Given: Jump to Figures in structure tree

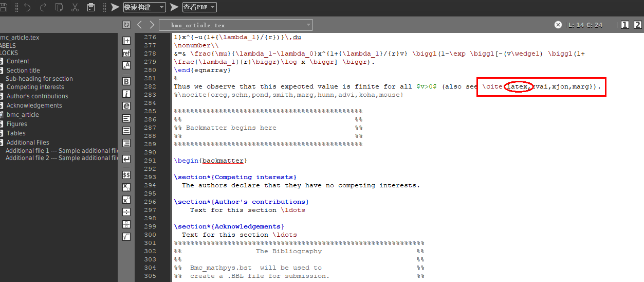Looking at the screenshot, I should coord(16,124).
